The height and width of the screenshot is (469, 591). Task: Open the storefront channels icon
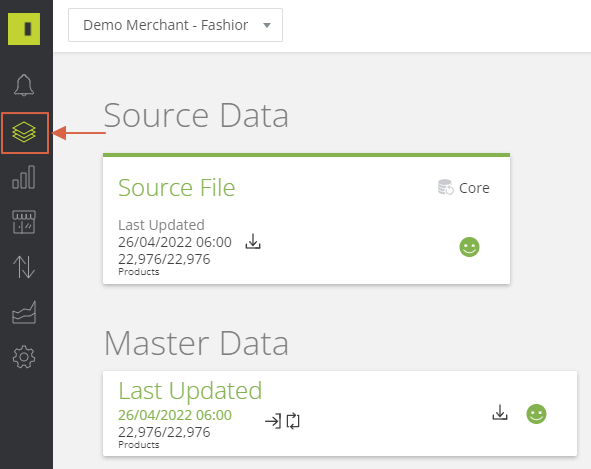[x=24, y=222]
